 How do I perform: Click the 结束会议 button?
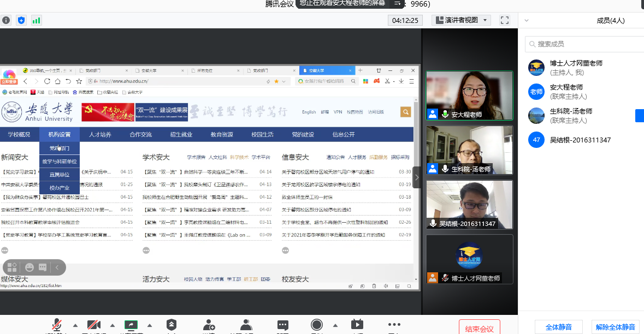pos(479,328)
